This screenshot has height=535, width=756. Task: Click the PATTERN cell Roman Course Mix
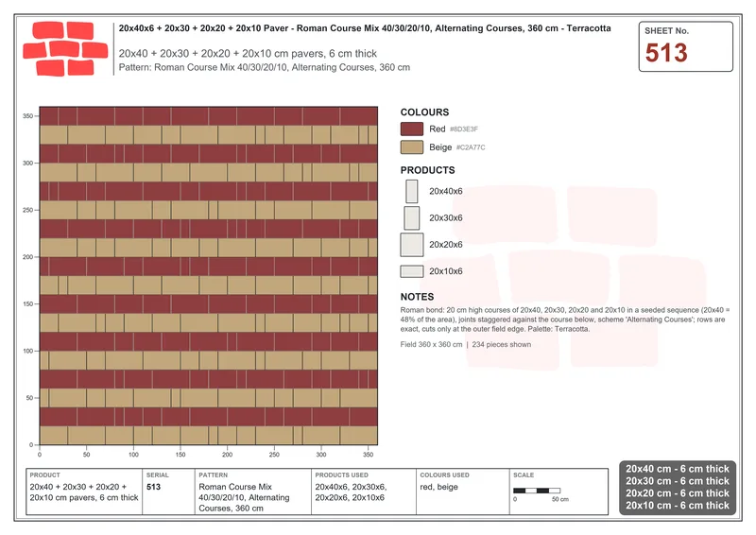coord(244,497)
